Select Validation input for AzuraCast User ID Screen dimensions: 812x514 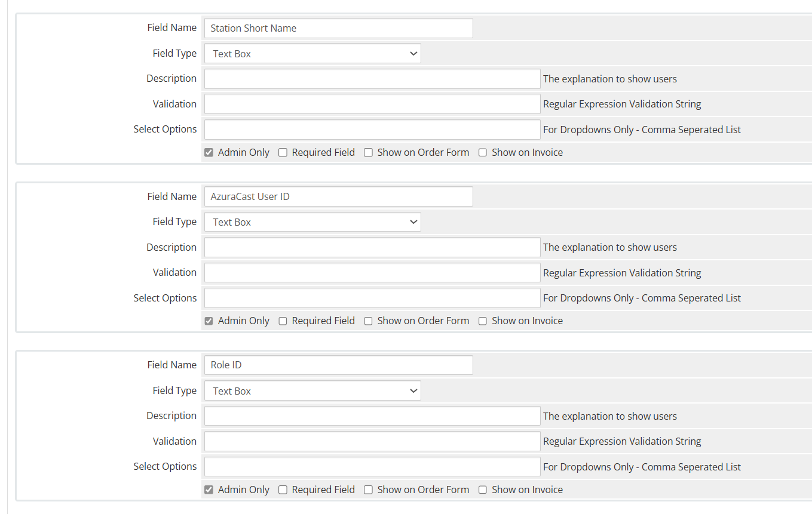point(372,273)
